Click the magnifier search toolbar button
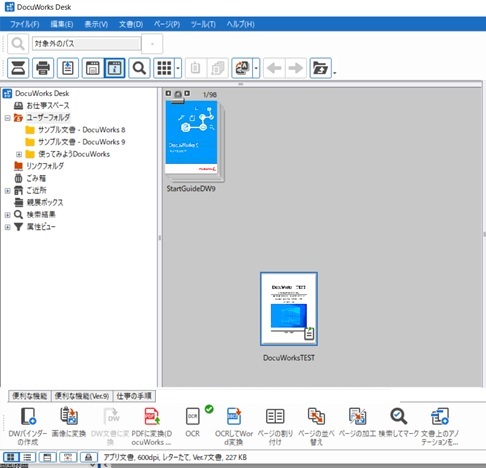 point(139,68)
